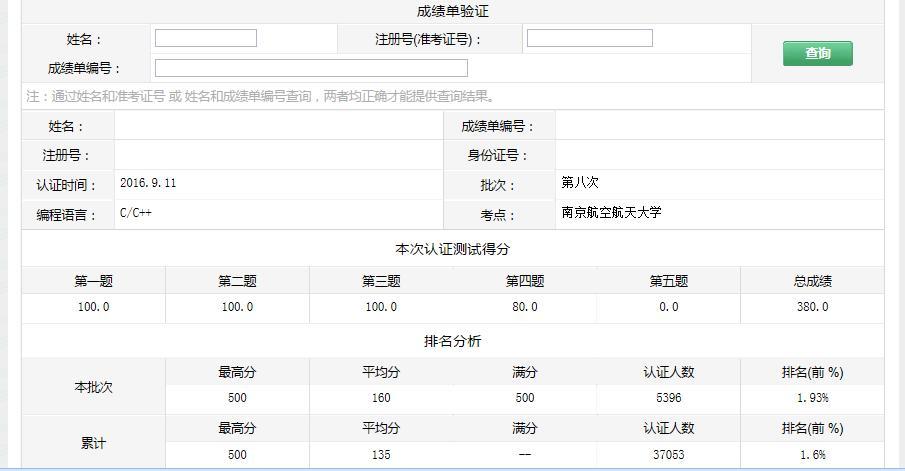The image size is (905, 471).
Task: Select the 第一题 column header
Action: [x=94, y=281]
